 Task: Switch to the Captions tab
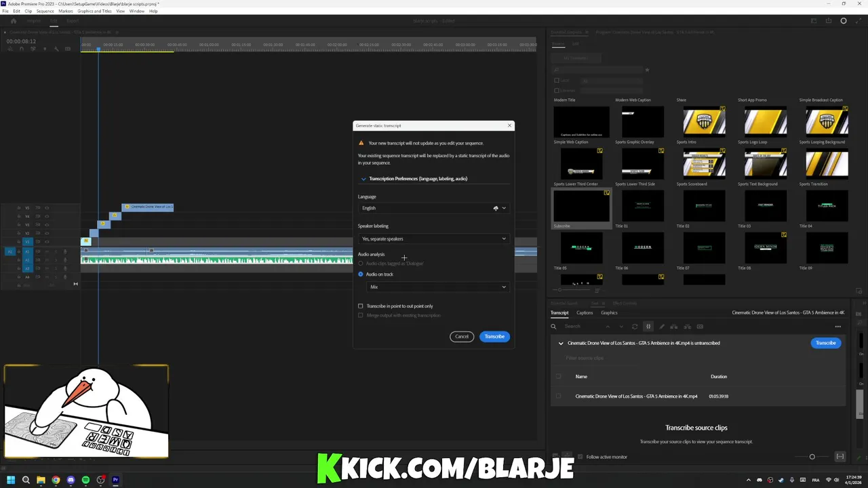pyautogui.click(x=585, y=312)
